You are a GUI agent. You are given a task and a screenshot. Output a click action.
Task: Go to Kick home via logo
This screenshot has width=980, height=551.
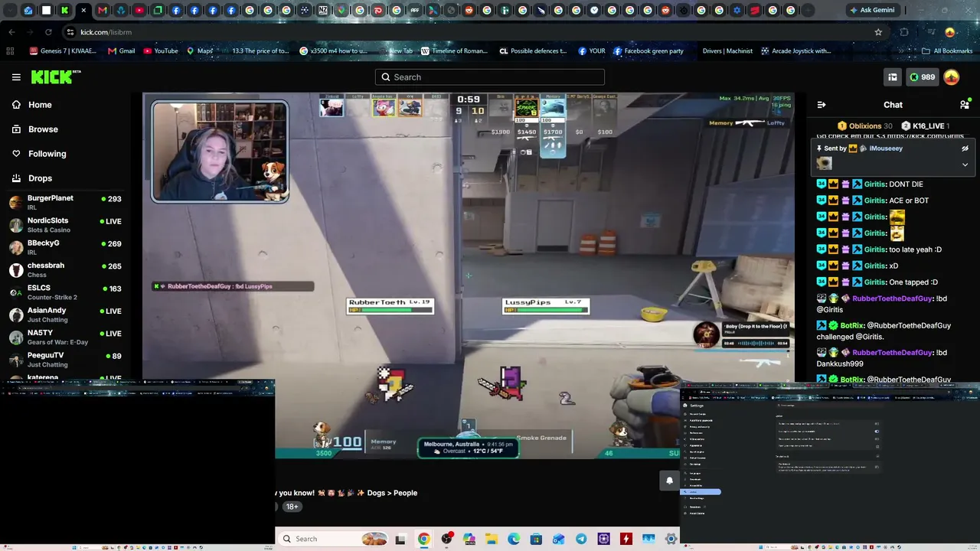(55, 77)
